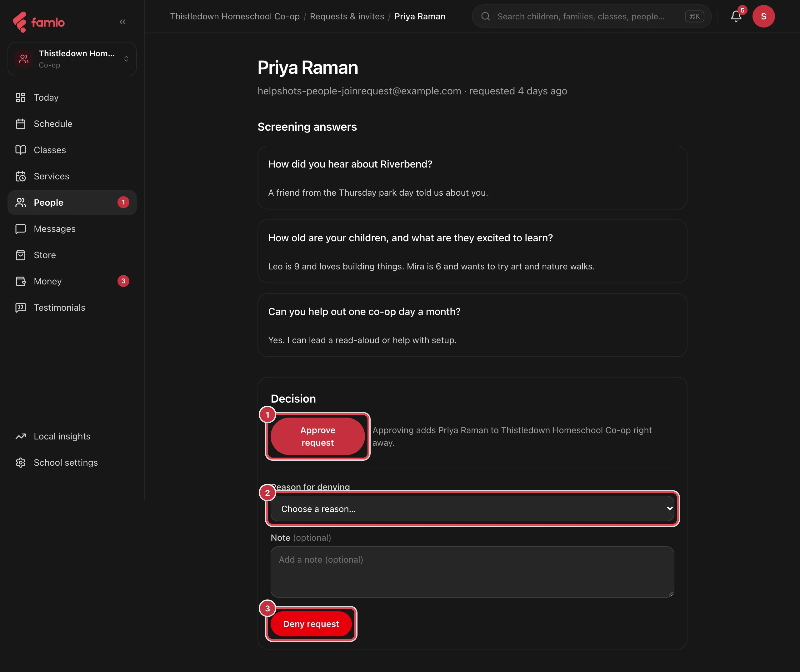
Task: Click 'Priya Raman' in the breadcrumb
Action: click(420, 16)
